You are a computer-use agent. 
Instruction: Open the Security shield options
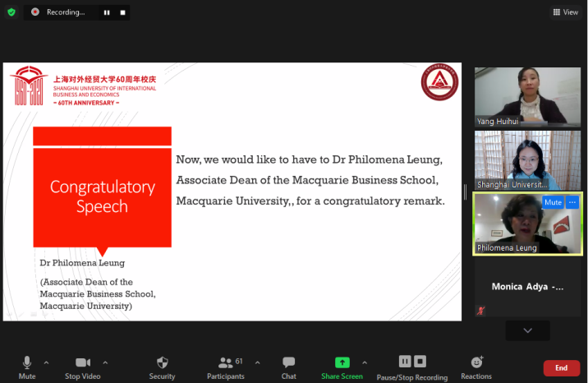[162, 367]
